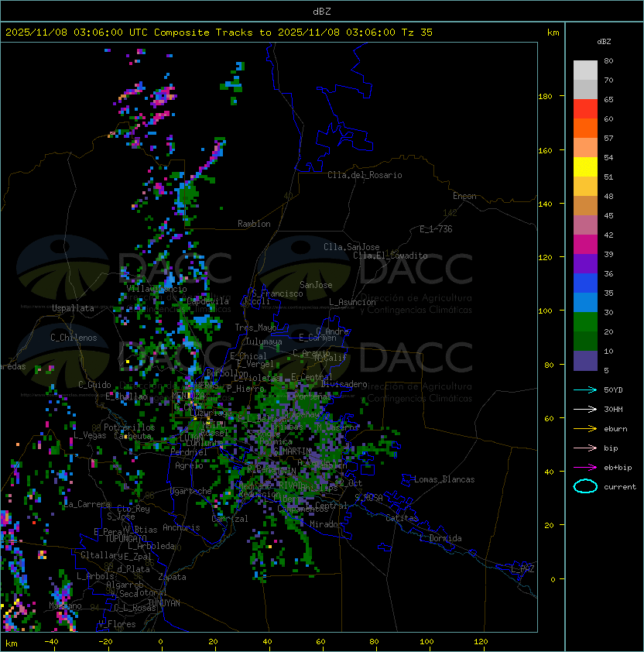This screenshot has width=644, height=652.
Task: Click the Encon map label
Action: tap(464, 196)
